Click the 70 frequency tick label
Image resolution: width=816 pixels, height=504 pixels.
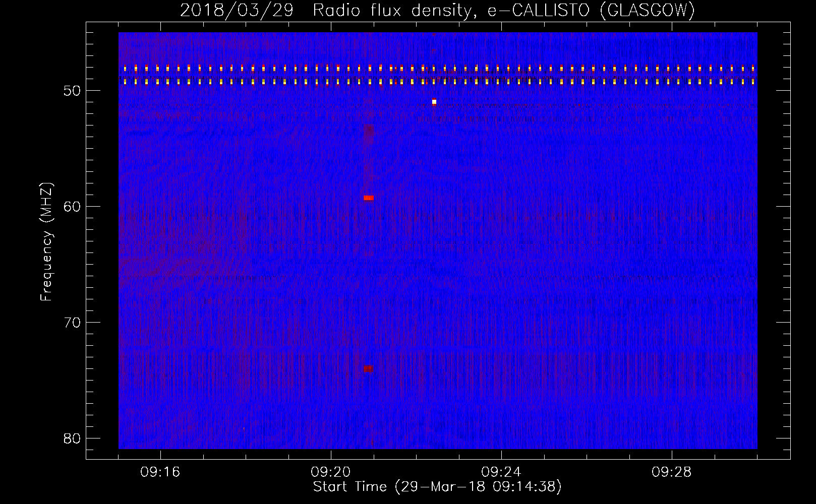[73, 323]
